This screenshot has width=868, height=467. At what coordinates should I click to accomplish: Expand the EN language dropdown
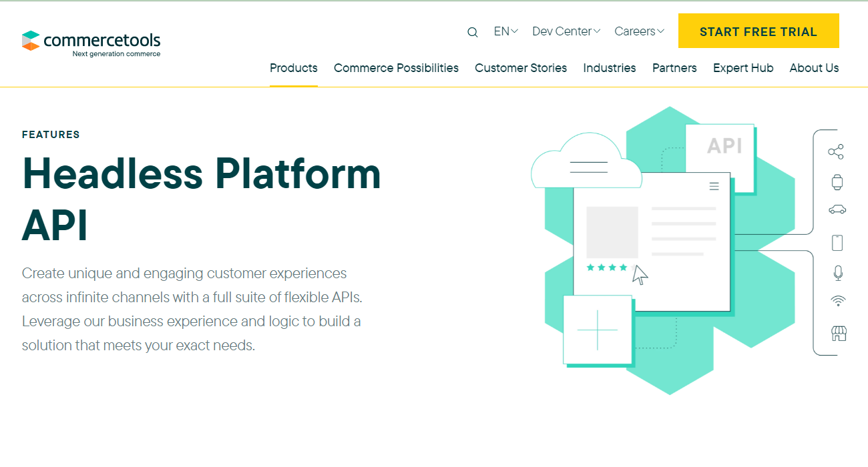click(x=505, y=31)
